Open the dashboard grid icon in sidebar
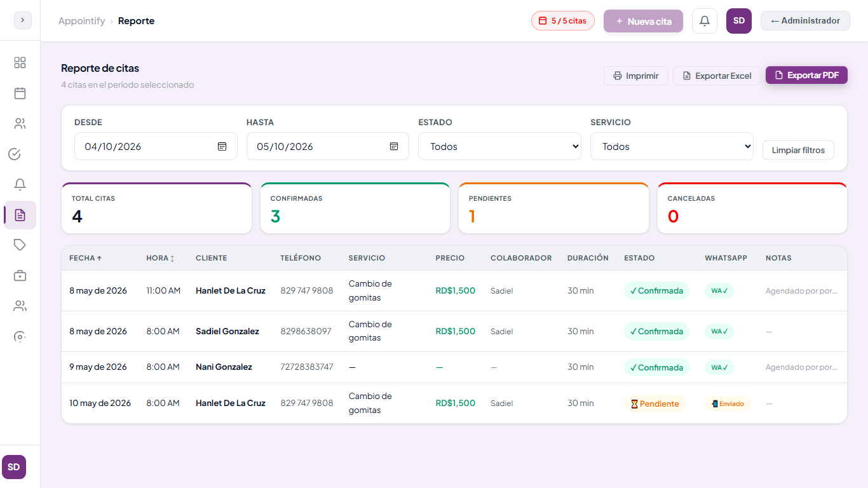This screenshot has height=488, width=868. 20,62
